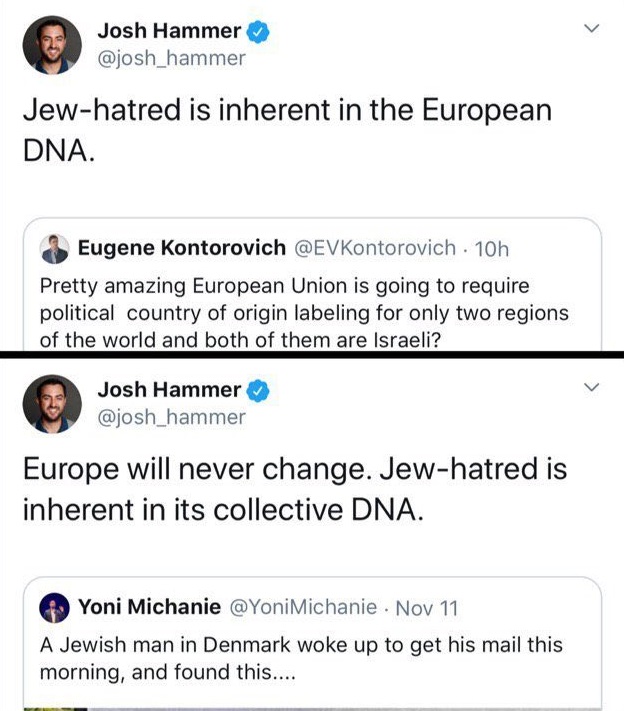Open the quoted tweet about European Union labeling

click(312, 284)
